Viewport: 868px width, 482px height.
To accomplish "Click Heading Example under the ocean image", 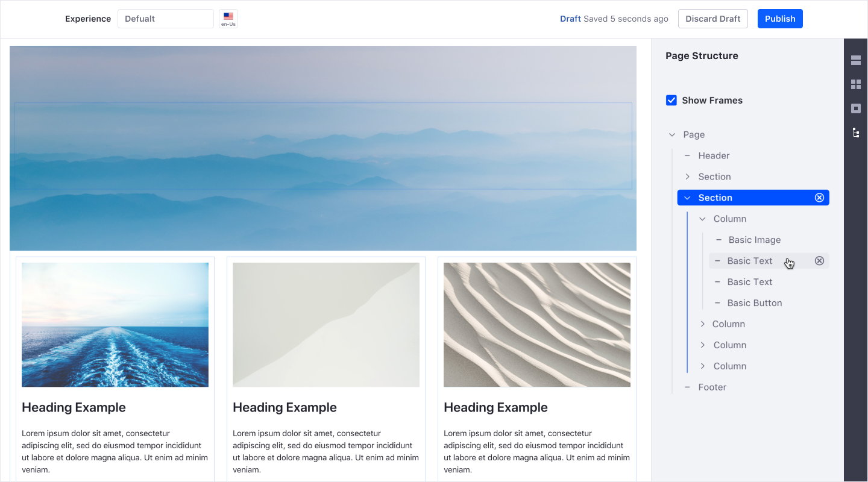I will [x=74, y=407].
